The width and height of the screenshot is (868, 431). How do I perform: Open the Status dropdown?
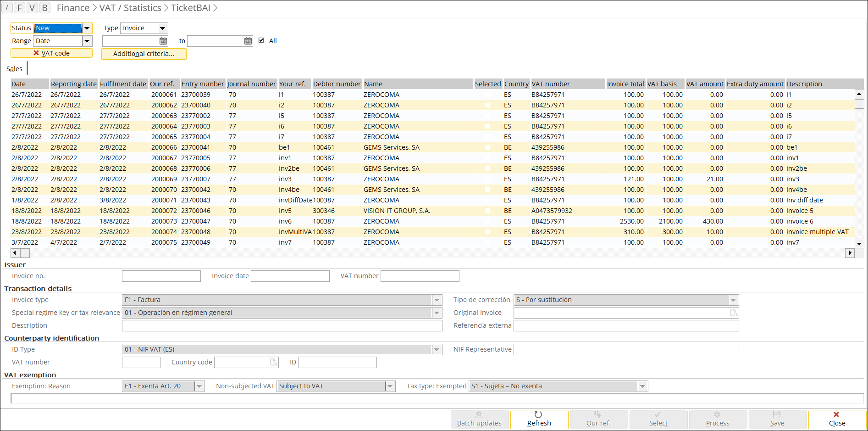(87, 28)
